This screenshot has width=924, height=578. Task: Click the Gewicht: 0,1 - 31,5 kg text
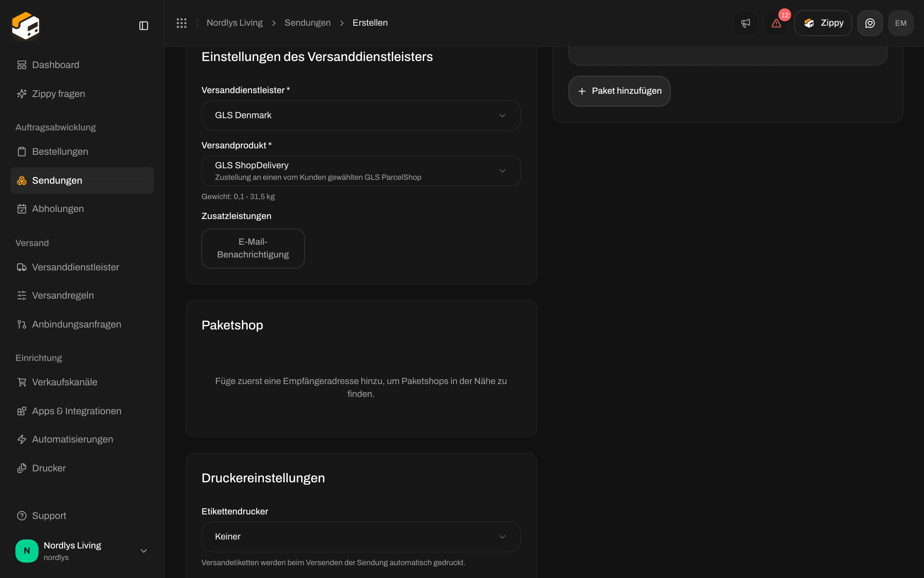tap(238, 197)
